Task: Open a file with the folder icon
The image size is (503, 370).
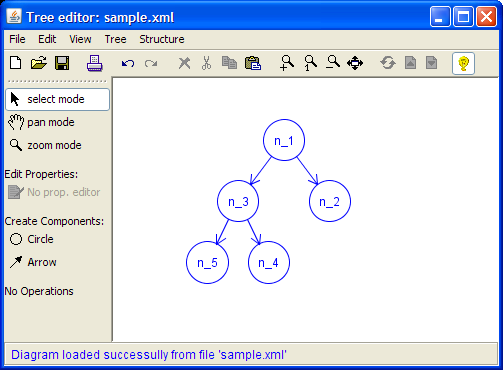Action: coord(39,63)
